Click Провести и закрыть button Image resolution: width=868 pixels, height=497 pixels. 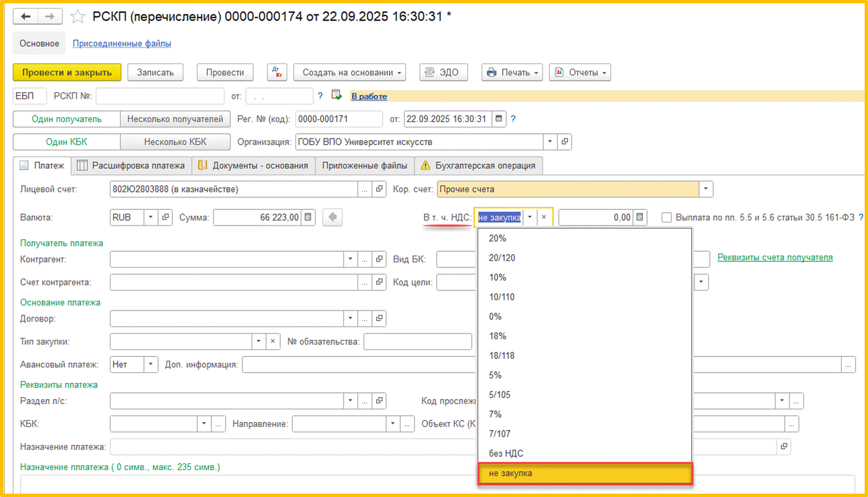67,72
